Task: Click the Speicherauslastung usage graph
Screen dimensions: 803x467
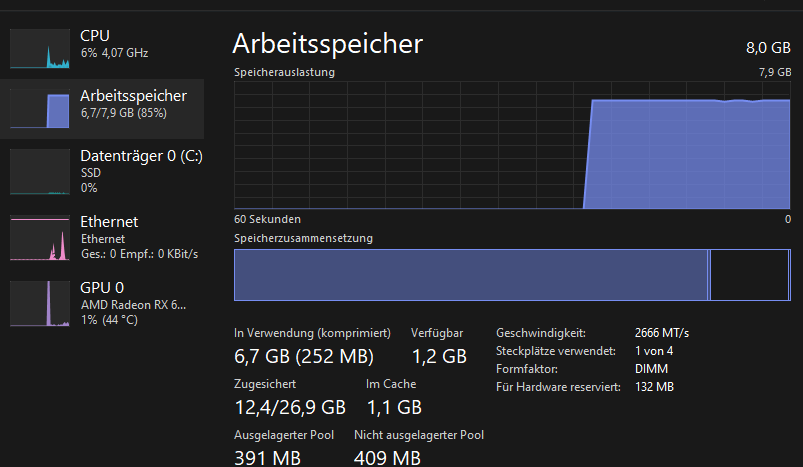Action: tap(512, 146)
